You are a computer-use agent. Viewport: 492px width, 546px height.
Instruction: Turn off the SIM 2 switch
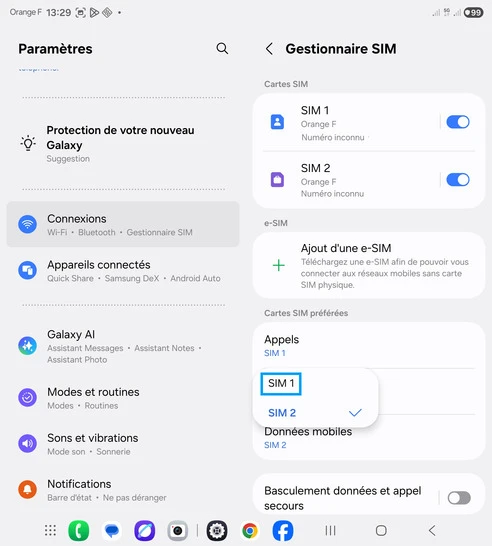(x=458, y=180)
